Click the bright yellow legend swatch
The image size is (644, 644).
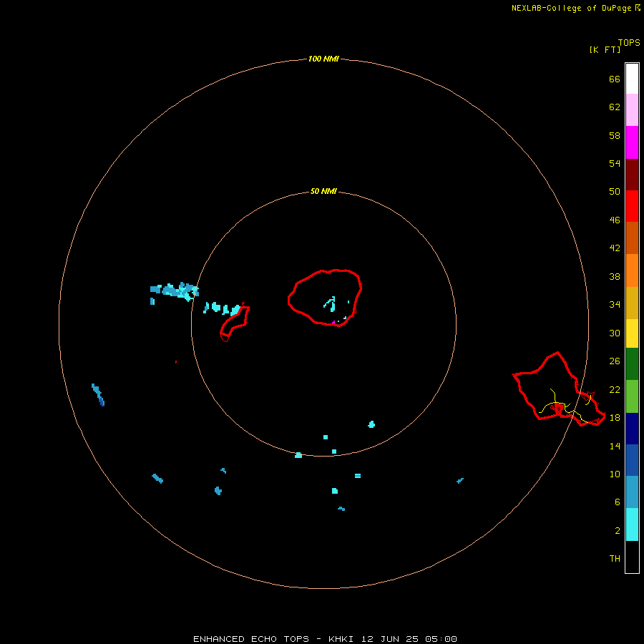(x=632, y=333)
